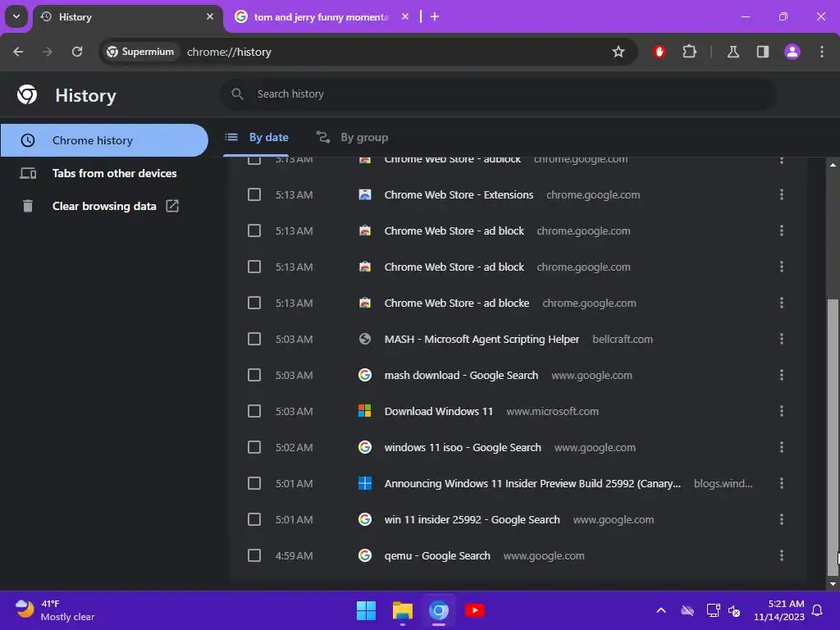
Task: Click scrollbar down arrow in history list
Action: click(833, 584)
